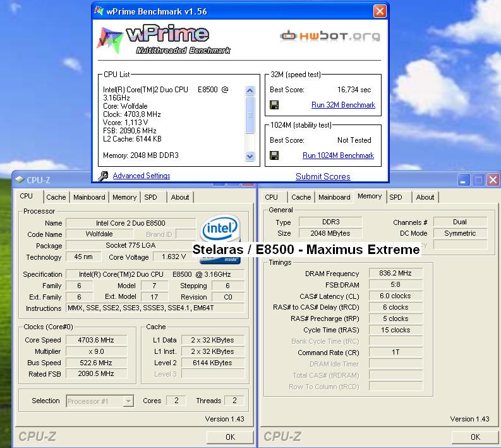Viewport: 501px width, 448px height.
Task: Click Bus Speed value 522.6 MHz
Action: pyautogui.click(x=96, y=363)
